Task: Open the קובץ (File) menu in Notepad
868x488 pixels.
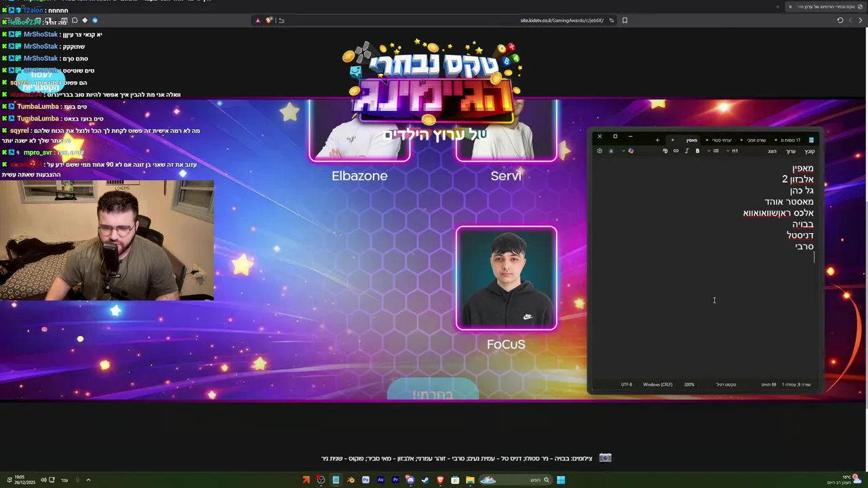Action: tap(809, 151)
